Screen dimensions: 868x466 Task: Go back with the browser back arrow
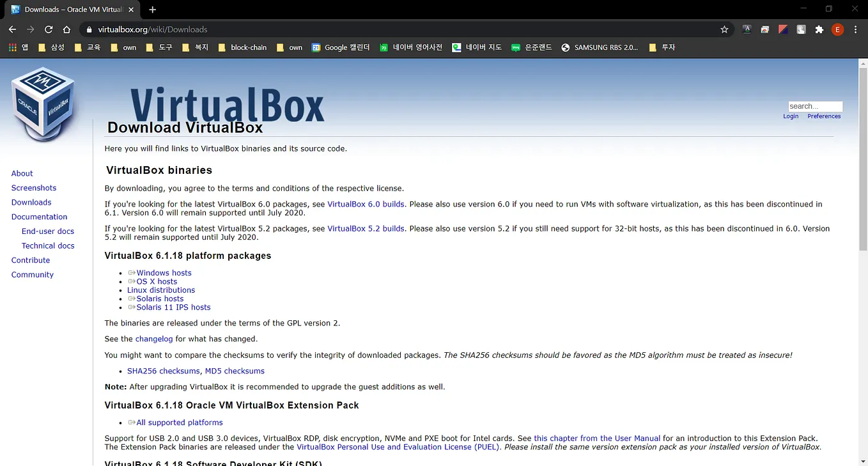click(x=12, y=29)
